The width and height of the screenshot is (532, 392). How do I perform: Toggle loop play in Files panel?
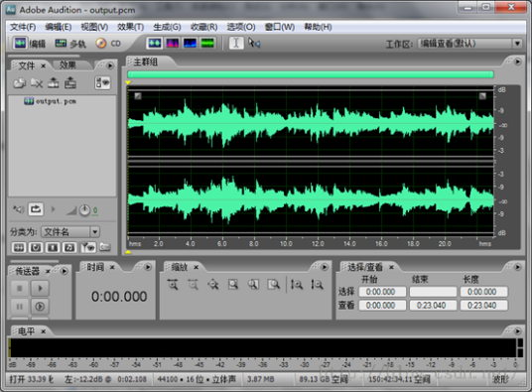36,209
